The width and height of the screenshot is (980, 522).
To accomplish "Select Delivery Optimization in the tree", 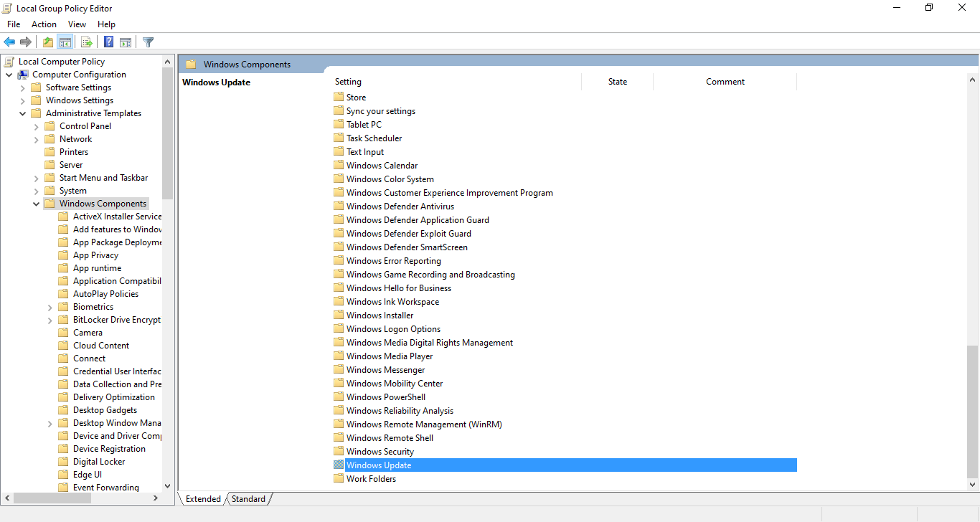I will pyautogui.click(x=114, y=397).
